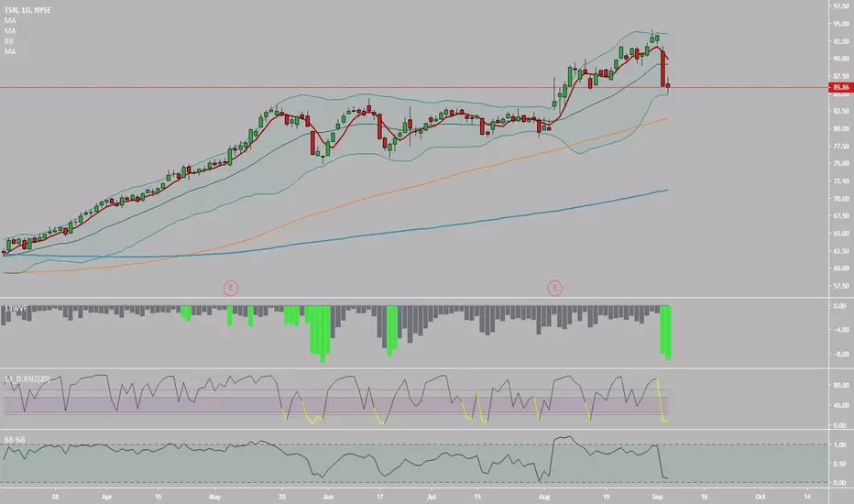Click the 67.50 price axis value

(841, 215)
